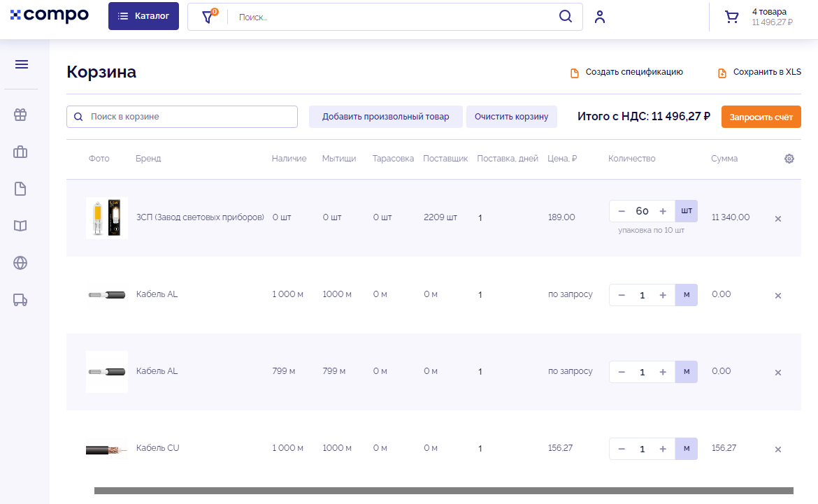Open unit м selector for Кабель CU row
Viewport: 818px width, 504px height.
[x=687, y=449]
